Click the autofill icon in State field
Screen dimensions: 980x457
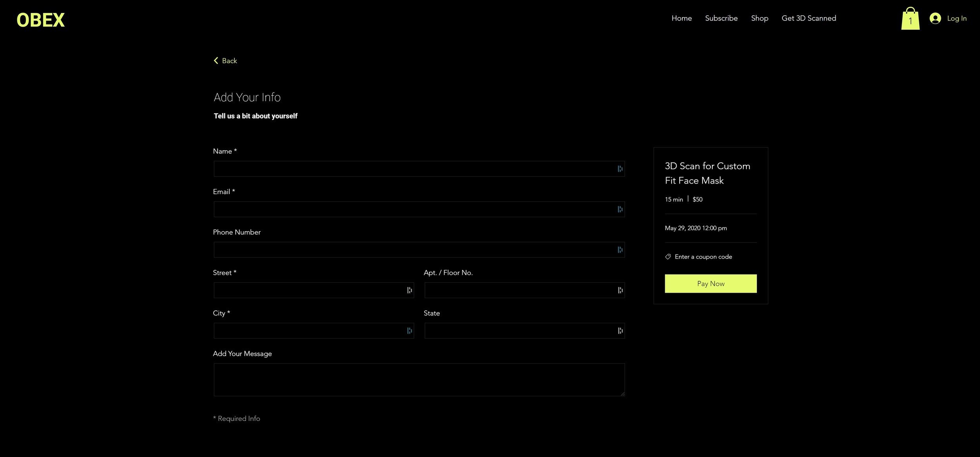click(x=620, y=331)
